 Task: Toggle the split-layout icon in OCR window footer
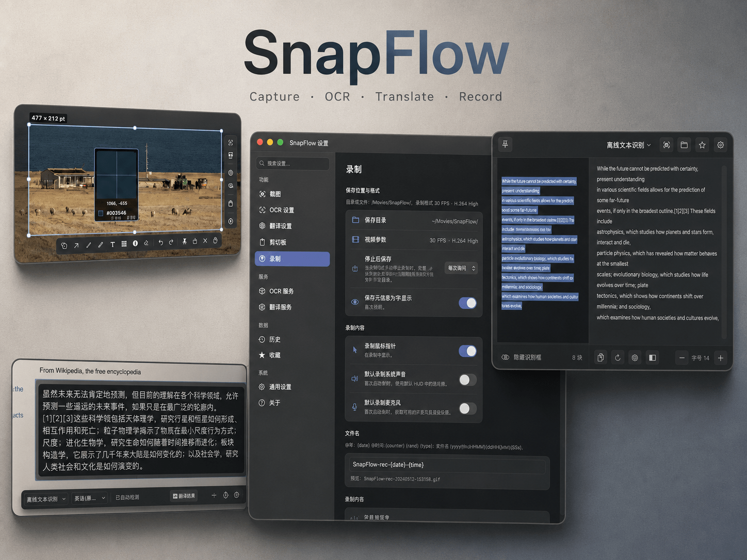pos(653,357)
